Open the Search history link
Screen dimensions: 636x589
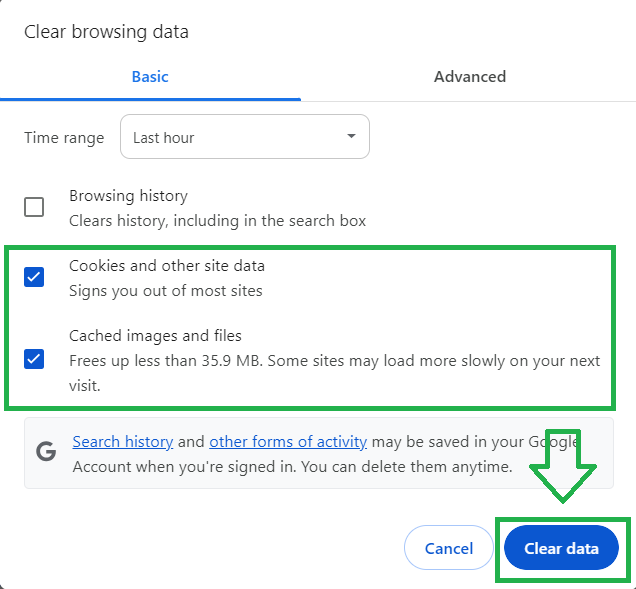pyautogui.click(x=123, y=441)
